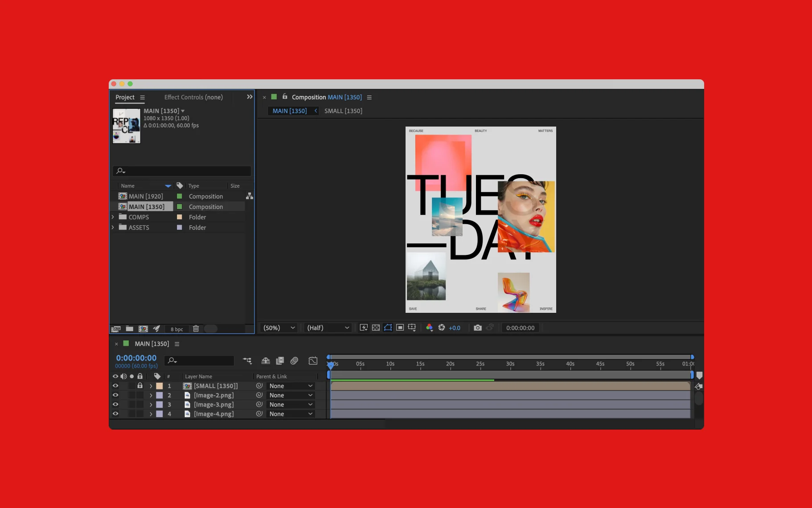Toggle visibility of Image-4.png layer
The height and width of the screenshot is (508, 812).
coord(115,414)
